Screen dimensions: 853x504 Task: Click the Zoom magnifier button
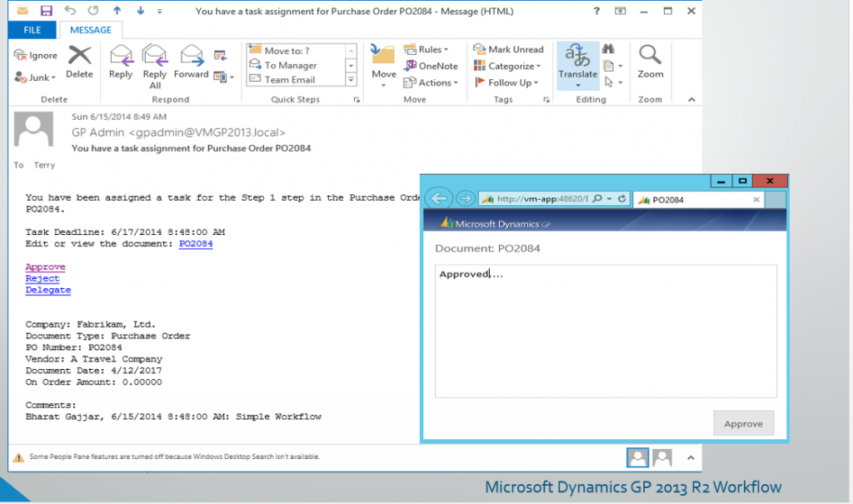coord(650,62)
